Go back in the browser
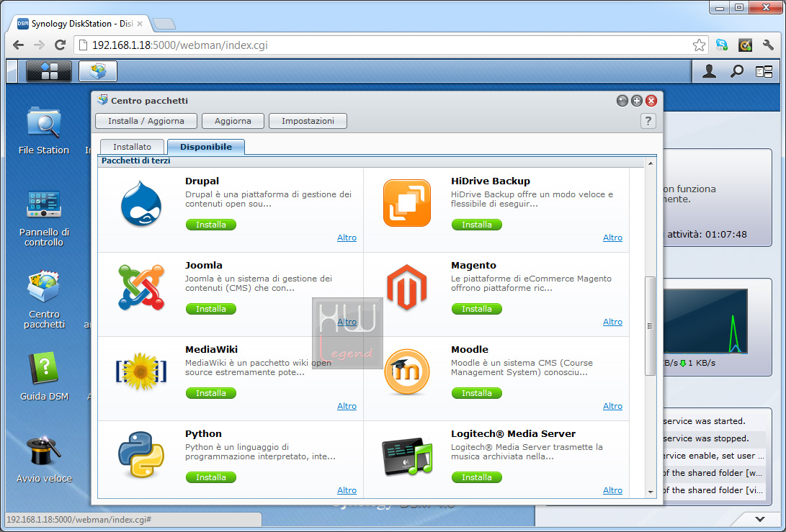Screen dimensions: 786x532 [18, 45]
